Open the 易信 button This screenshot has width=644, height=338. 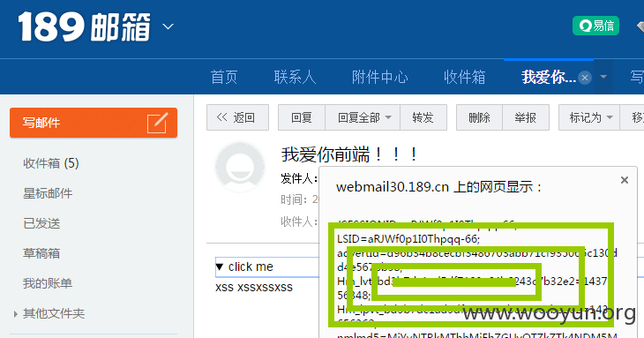[x=596, y=26]
